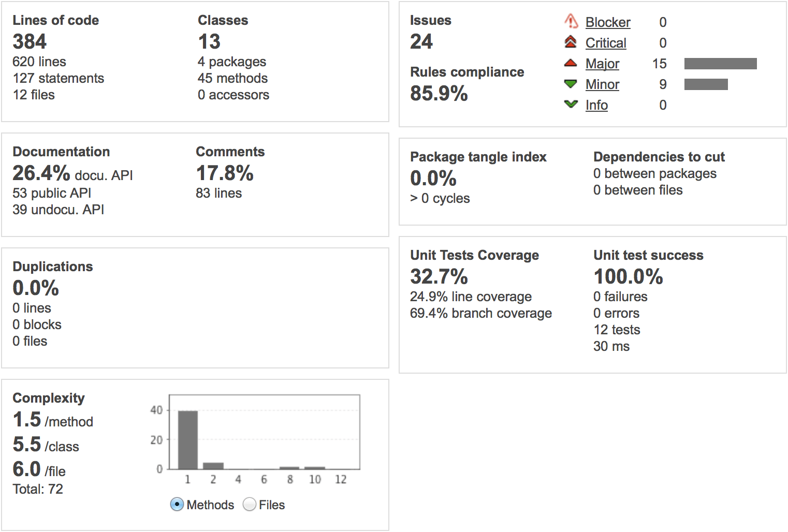Viewport: 788px width, 532px height.
Task: Click the 85.9% rules compliance value
Action: [x=439, y=94]
